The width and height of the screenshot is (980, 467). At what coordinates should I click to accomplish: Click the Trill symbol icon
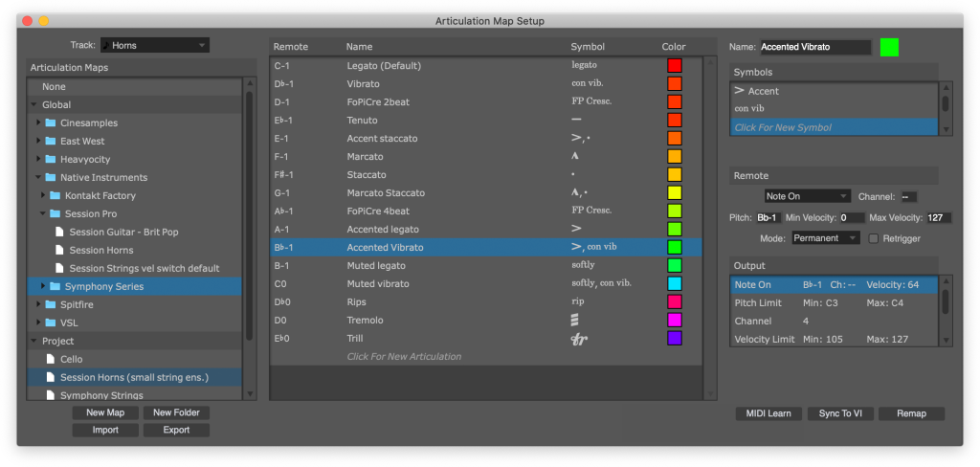tap(577, 339)
